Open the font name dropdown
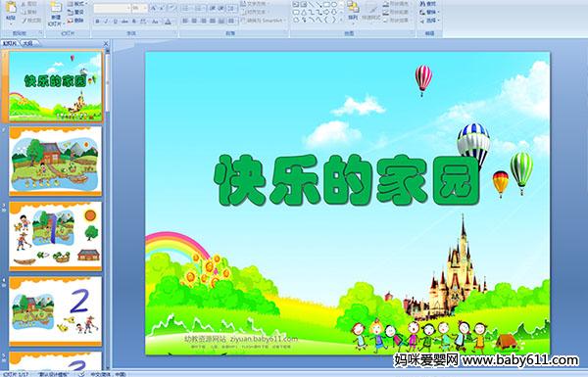The width and height of the screenshot is (588, 377). coord(128,8)
